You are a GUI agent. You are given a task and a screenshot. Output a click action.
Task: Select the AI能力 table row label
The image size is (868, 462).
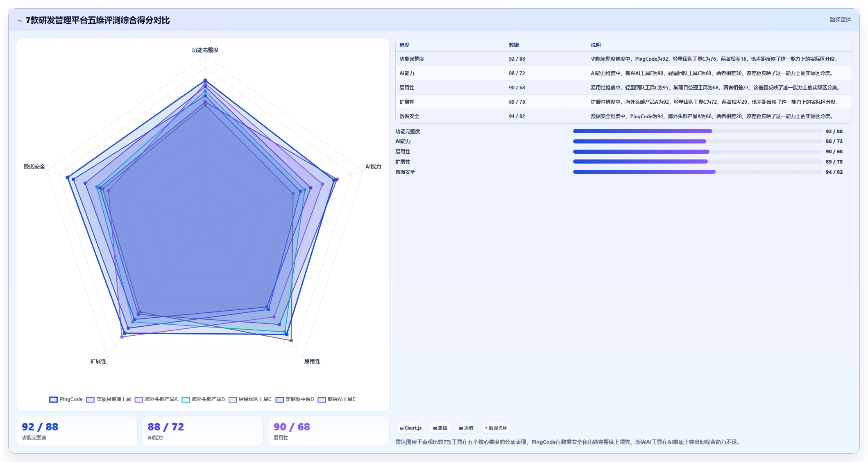pyautogui.click(x=407, y=73)
